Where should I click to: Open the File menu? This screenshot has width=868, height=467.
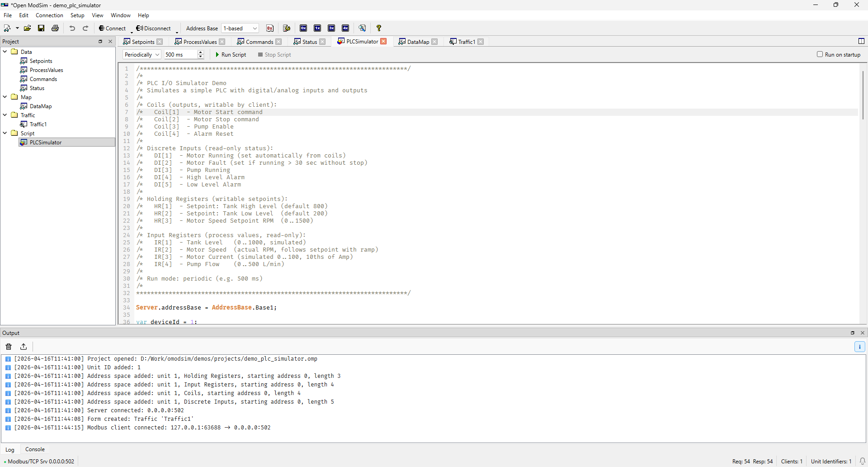(8, 15)
